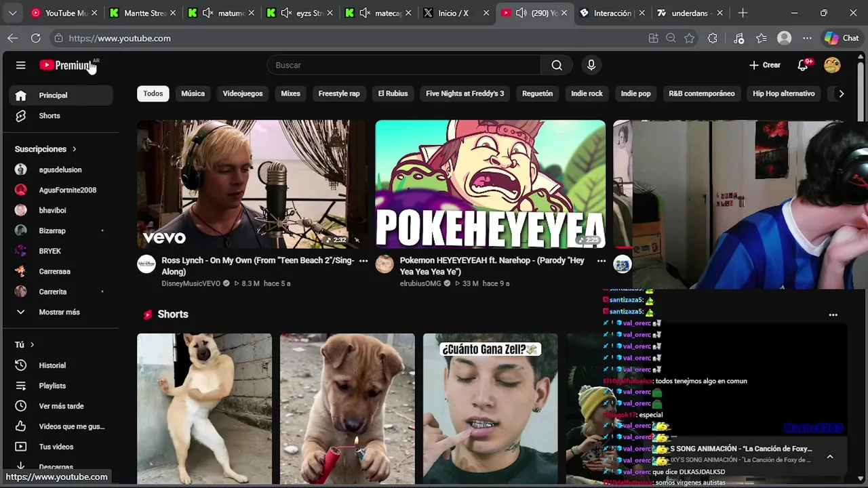Open the tab list dropdown
Image resolution: width=868 pixels, height=488 pixels.
coord(12,13)
